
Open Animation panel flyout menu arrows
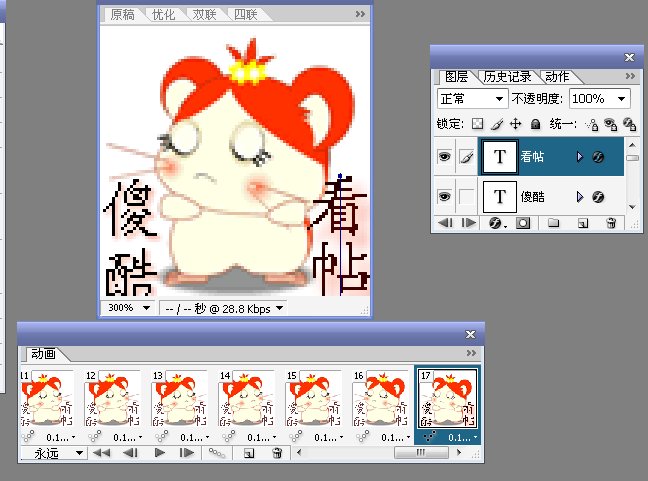[x=471, y=352]
